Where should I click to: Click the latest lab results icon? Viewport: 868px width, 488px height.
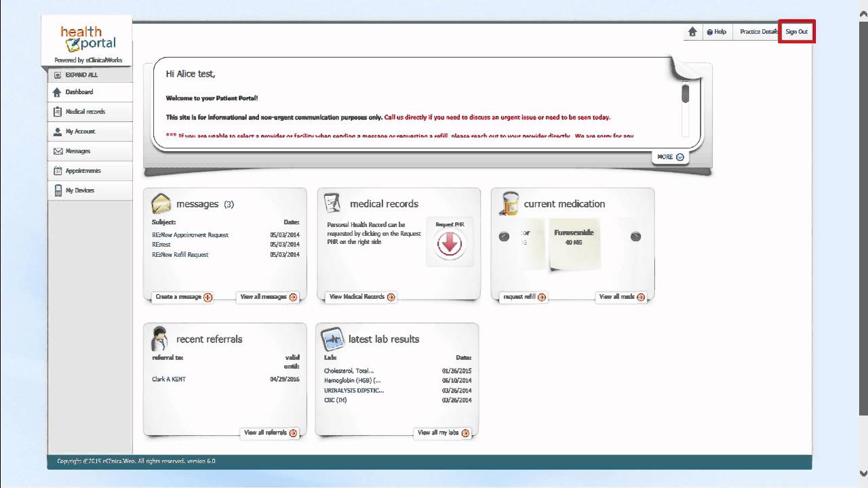click(333, 338)
